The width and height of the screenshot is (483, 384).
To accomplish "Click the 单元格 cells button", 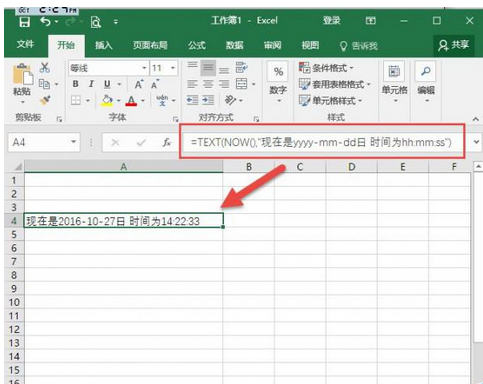I will (x=395, y=82).
